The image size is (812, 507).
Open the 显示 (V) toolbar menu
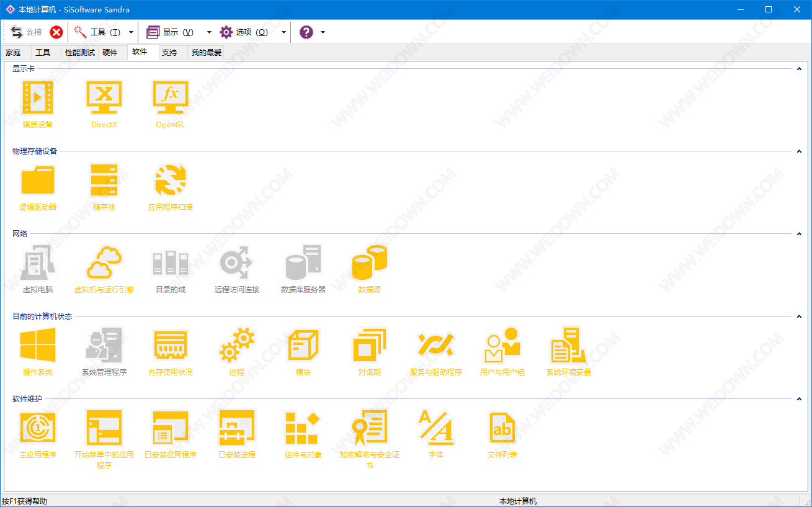tap(171, 32)
